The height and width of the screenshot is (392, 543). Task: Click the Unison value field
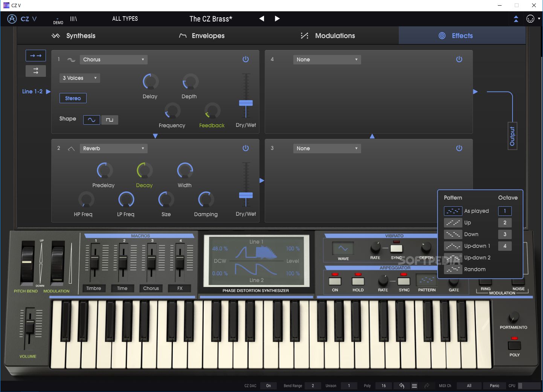pos(349,386)
